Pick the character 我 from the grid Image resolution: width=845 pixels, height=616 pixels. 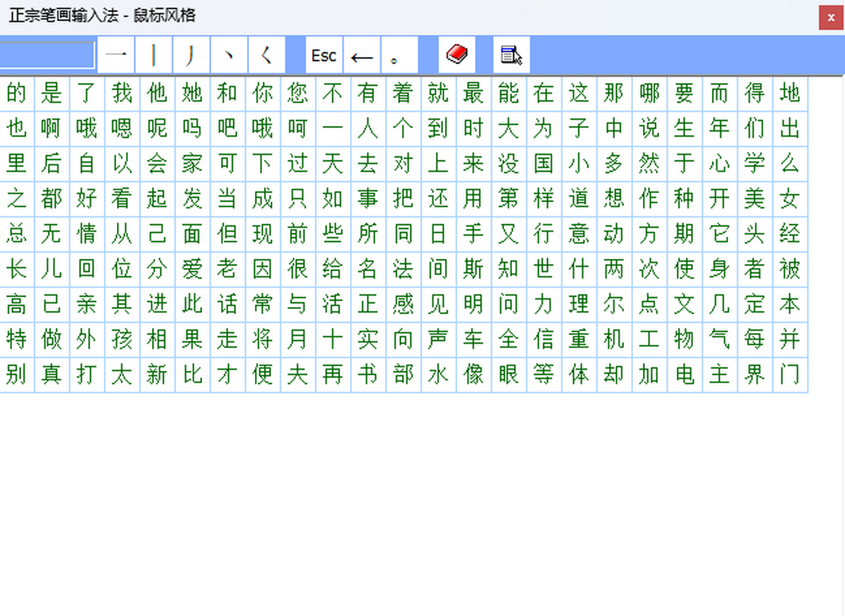click(x=122, y=92)
